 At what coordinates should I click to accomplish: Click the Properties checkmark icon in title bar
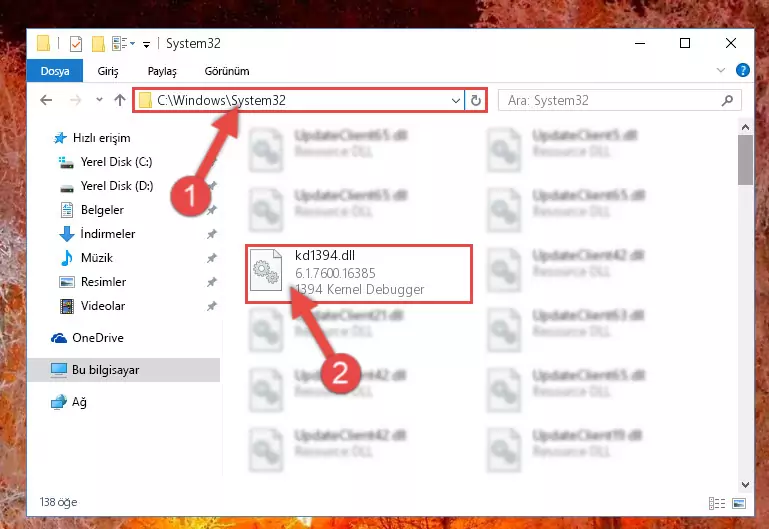click(76, 44)
